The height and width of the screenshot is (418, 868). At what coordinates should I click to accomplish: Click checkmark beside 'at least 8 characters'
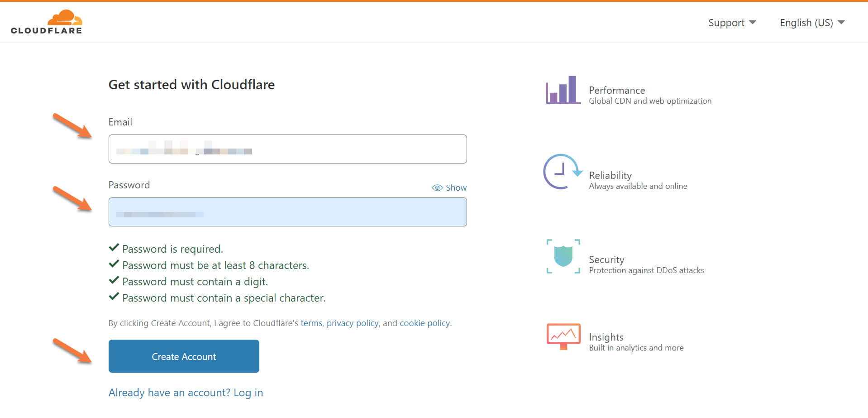click(x=114, y=264)
